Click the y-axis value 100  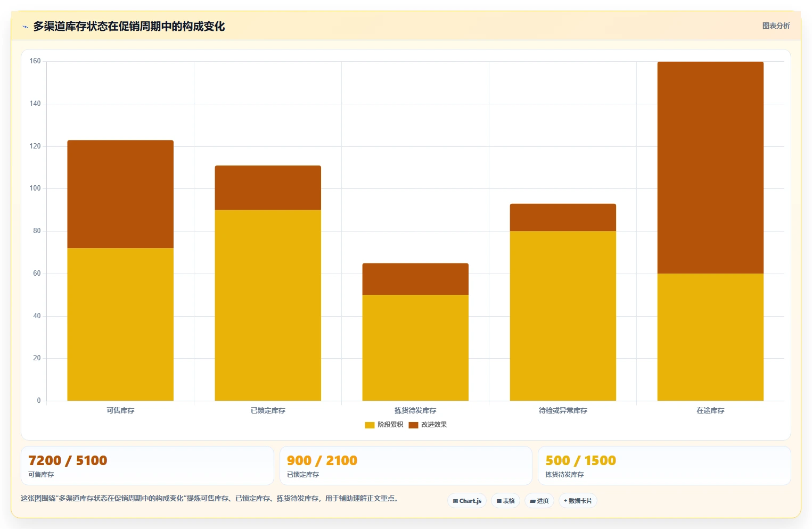(x=35, y=188)
